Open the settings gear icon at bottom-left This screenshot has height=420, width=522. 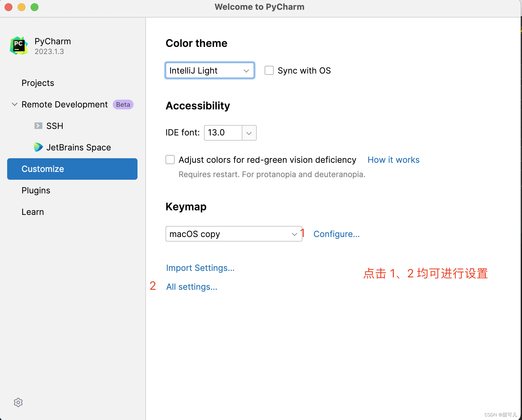click(18, 402)
